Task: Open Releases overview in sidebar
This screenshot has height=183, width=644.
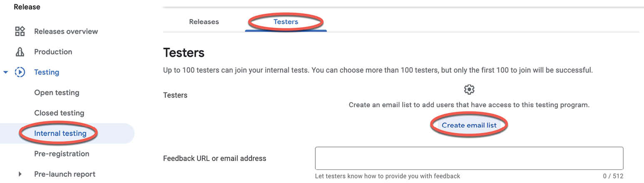Action: tap(66, 31)
